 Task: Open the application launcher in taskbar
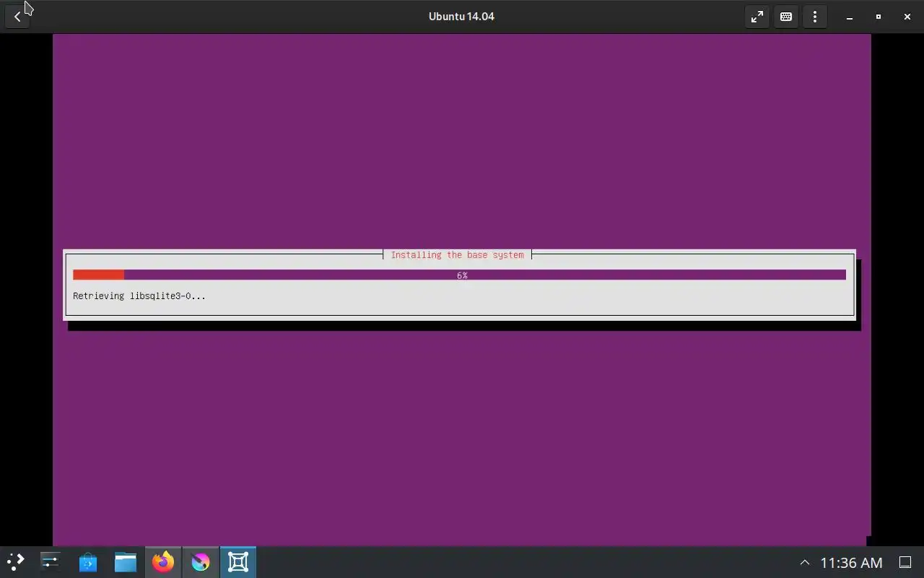(16, 561)
